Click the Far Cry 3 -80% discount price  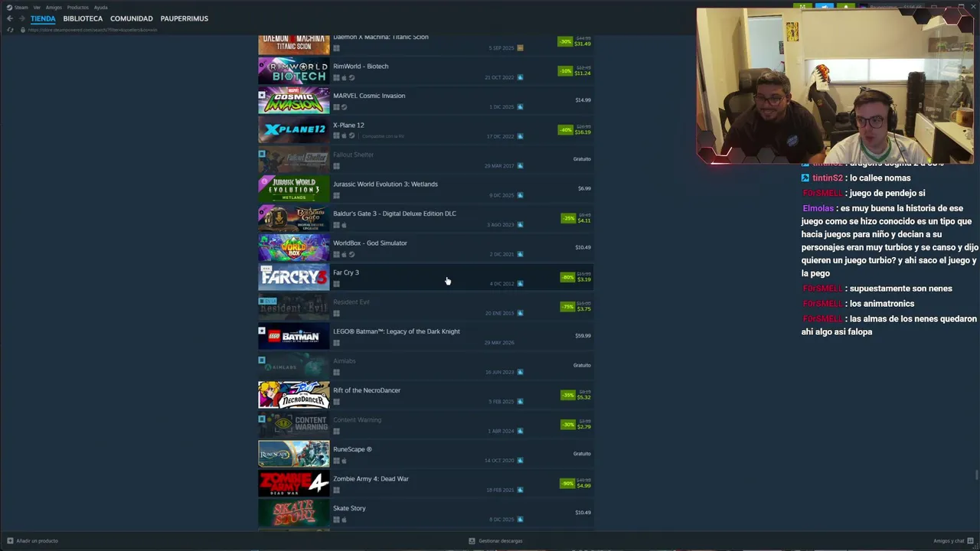point(576,277)
